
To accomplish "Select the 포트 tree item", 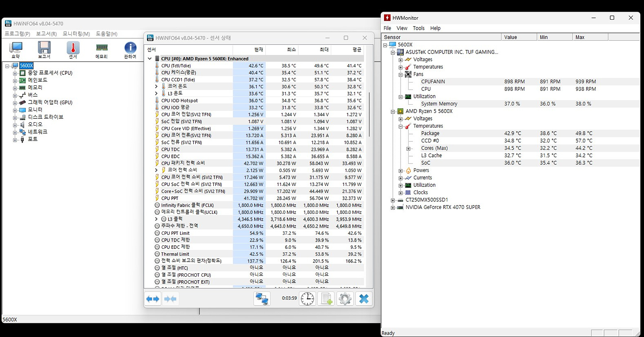I will coord(33,139).
